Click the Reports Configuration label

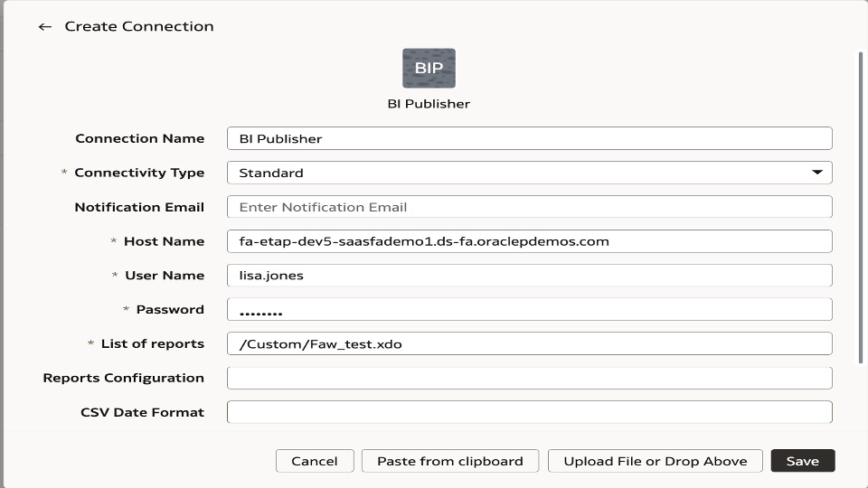[124, 378]
